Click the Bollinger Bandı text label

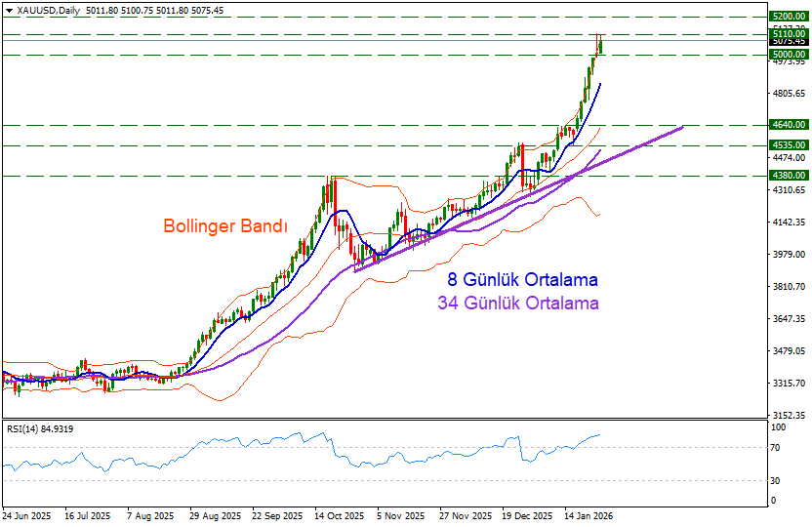(224, 226)
